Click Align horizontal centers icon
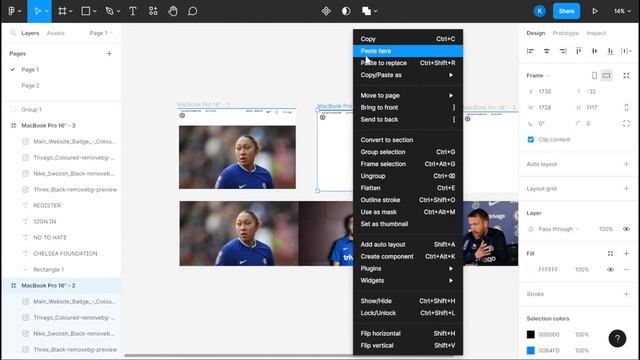The width and height of the screenshot is (640, 360). pos(547,51)
